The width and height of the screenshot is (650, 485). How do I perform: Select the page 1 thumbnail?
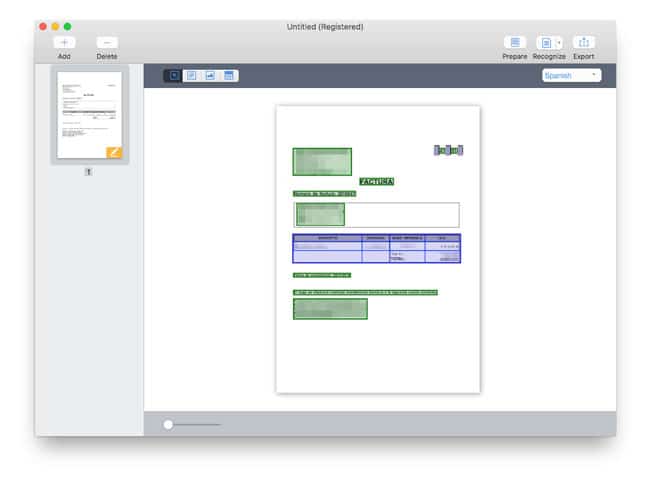pyautogui.click(x=89, y=115)
